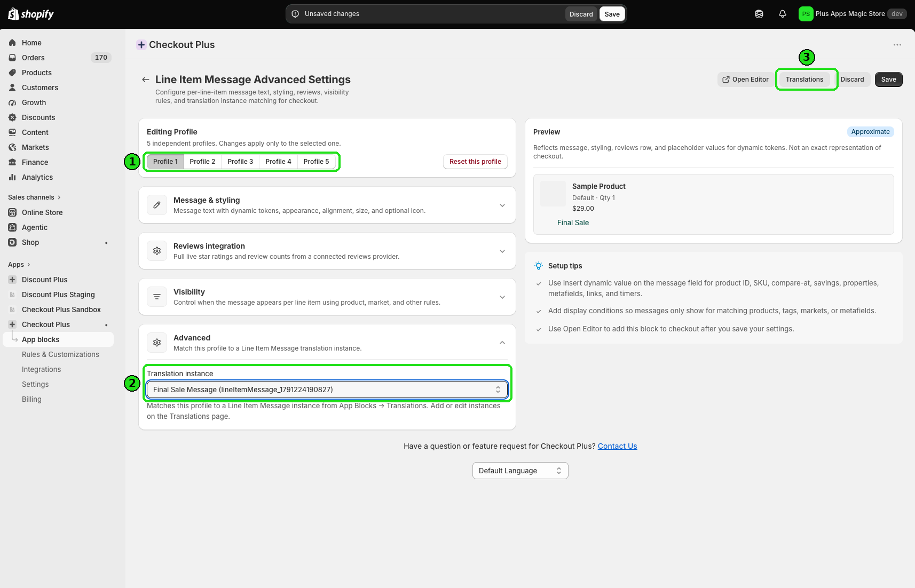915x588 pixels.
Task: Click the Home icon in the sidebar
Action: (12, 43)
